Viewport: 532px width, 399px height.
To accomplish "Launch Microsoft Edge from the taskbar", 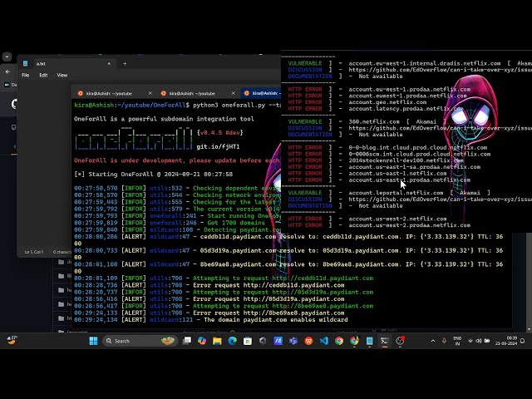I will tap(233, 341).
